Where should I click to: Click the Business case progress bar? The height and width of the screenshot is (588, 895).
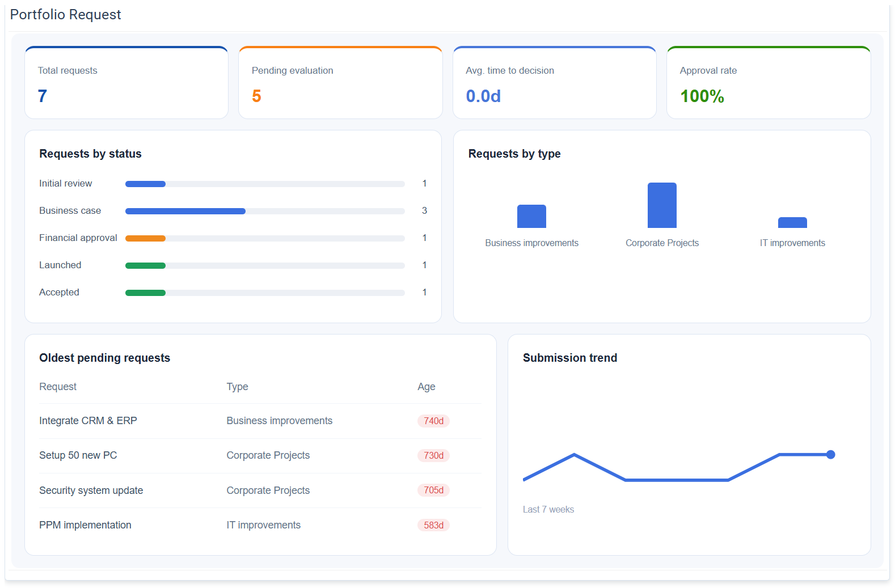(265, 211)
